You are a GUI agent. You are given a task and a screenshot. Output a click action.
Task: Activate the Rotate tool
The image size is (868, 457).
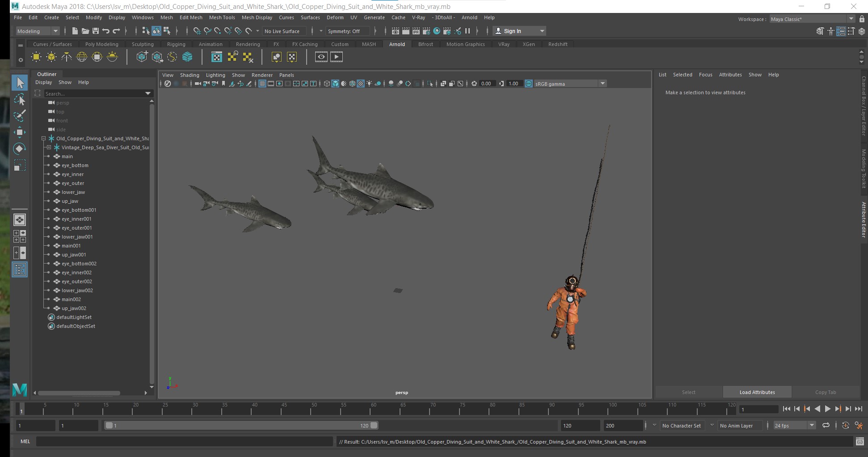(x=20, y=148)
